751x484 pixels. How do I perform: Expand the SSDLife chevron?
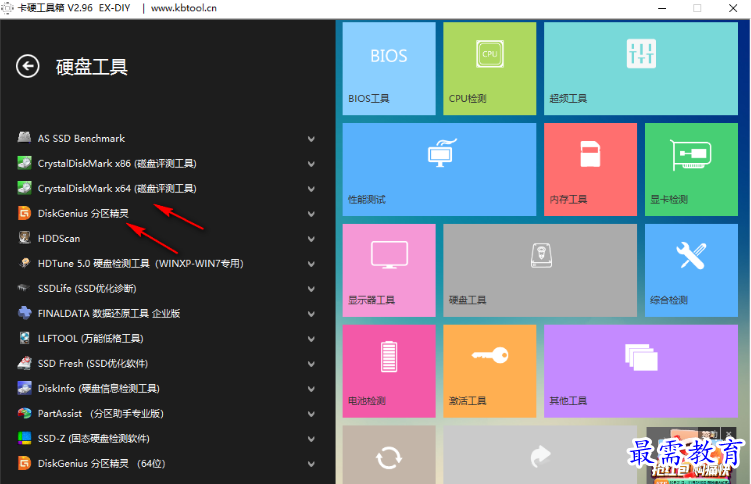[311, 289]
